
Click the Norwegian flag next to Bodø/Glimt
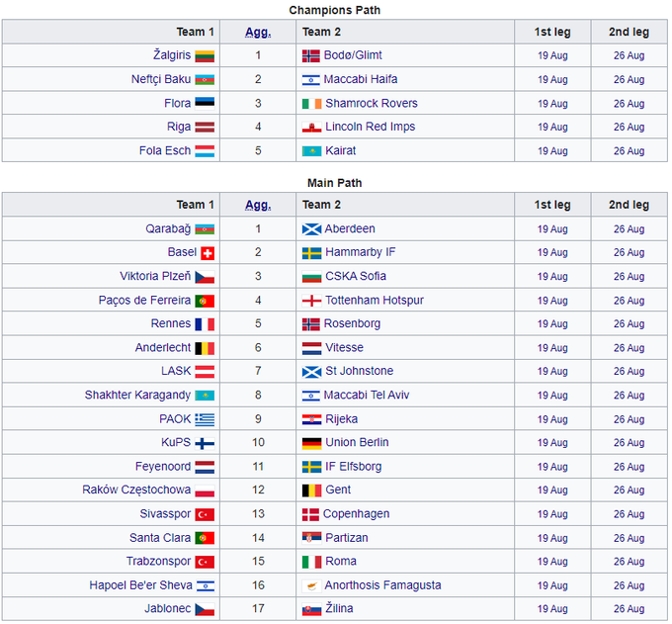310,56
